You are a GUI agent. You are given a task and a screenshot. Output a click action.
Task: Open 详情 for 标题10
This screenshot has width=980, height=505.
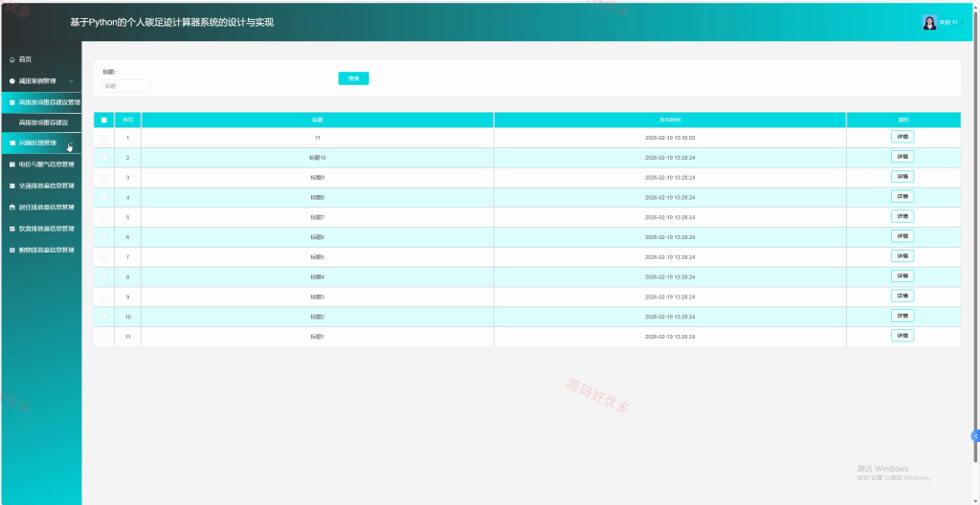(x=902, y=156)
